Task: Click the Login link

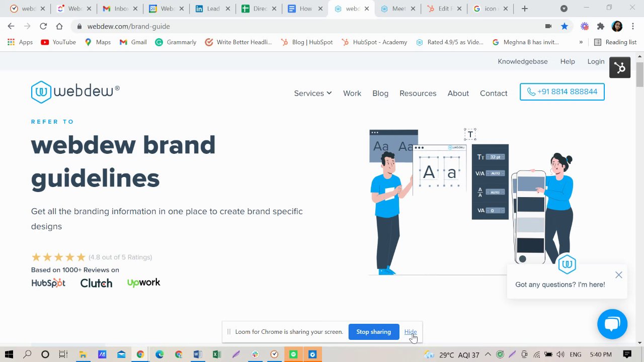Action: coord(596,61)
